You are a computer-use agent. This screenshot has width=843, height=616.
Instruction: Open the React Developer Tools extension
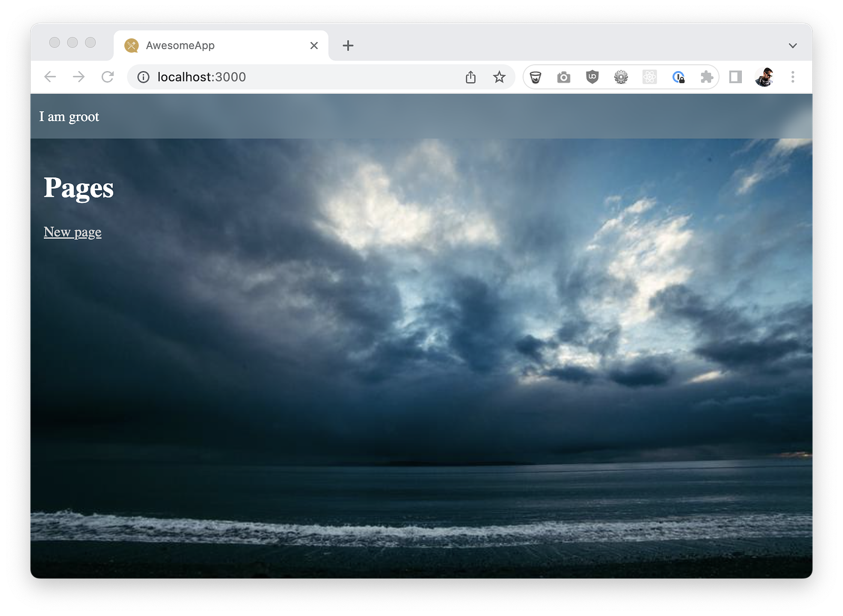tap(650, 77)
